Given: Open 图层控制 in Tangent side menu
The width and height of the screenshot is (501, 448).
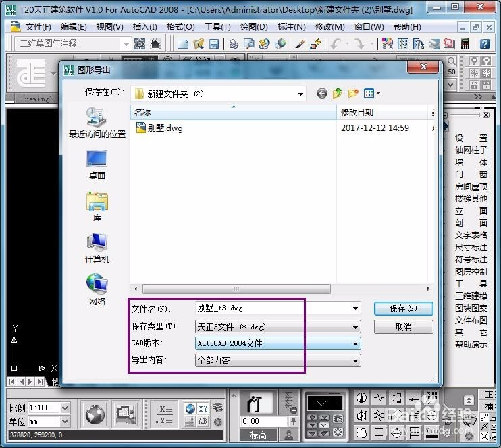Looking at the screenshot, I should click(x=471, y=272).
